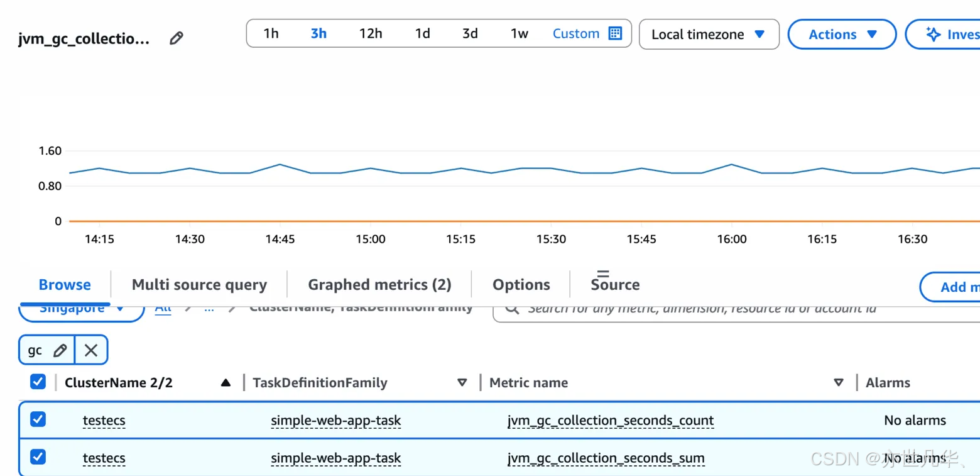
Task: Switch to Multi source query tab
Action: [199, 285]
